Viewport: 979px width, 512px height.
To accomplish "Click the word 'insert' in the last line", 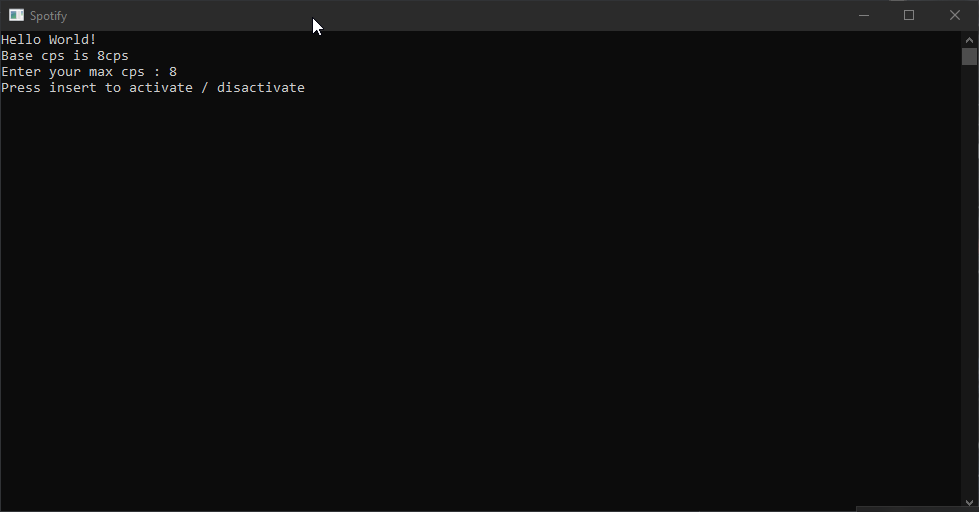I will coord(73,87).
